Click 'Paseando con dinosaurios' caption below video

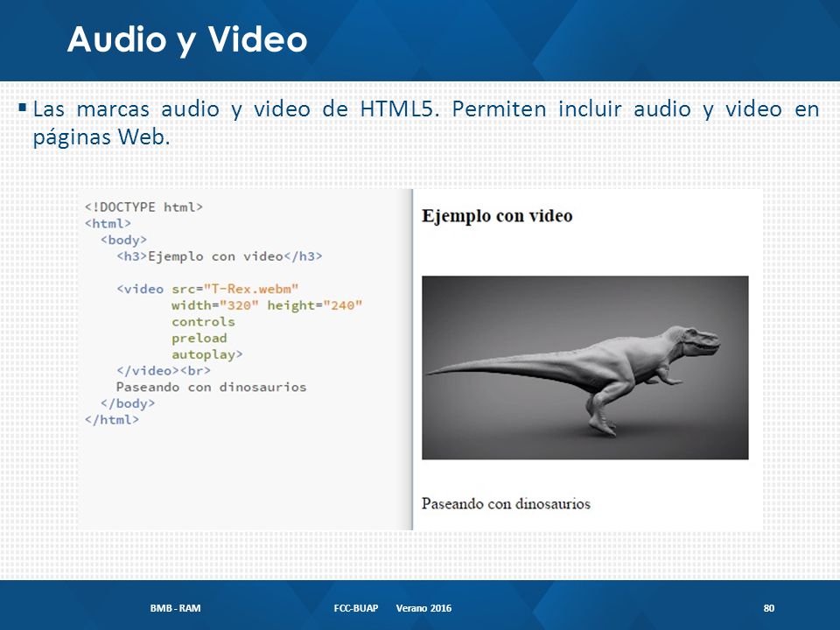[506, 504]
